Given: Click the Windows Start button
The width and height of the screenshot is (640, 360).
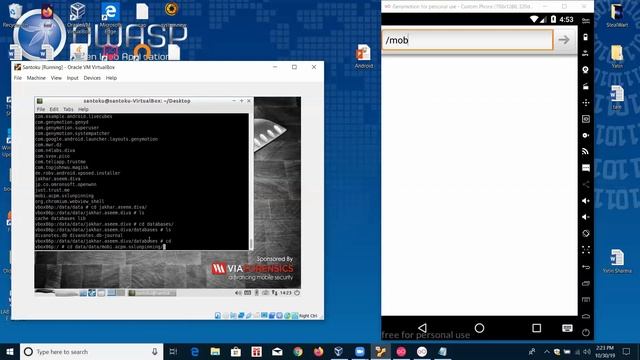Looking at the screenshot, I should click(9, 351).
